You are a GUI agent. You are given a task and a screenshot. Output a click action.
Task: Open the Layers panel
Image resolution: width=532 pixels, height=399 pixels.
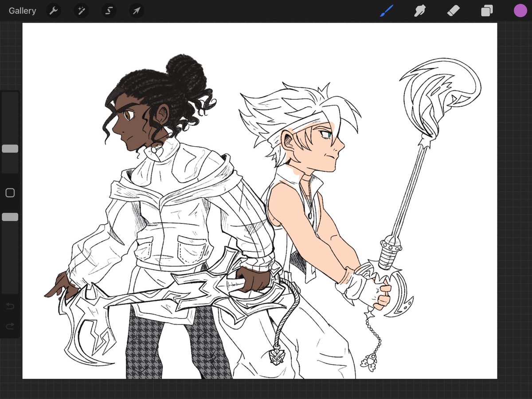[487, 11]
